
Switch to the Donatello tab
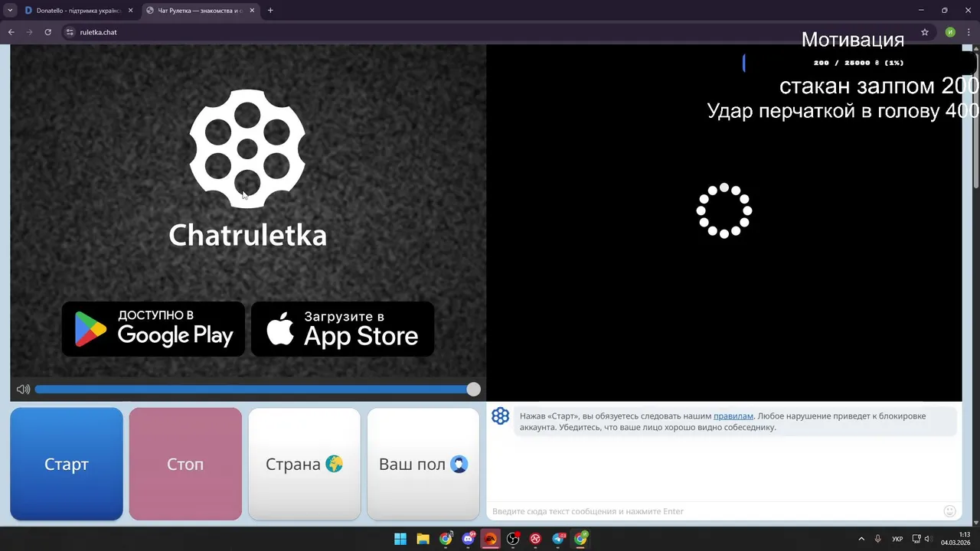pyautogui.click(x=79, y=11)
